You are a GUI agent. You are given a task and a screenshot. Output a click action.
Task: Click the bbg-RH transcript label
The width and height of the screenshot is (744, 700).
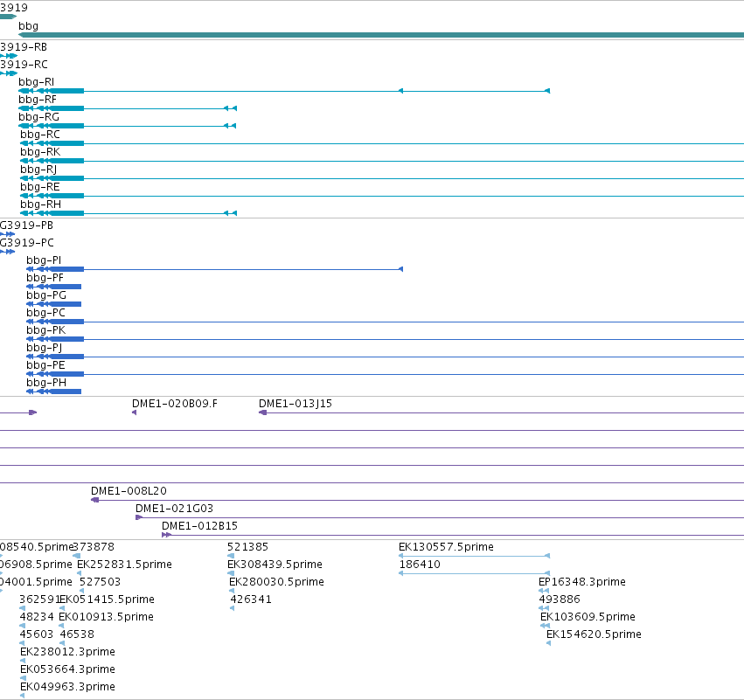click(x=40, y=204)
